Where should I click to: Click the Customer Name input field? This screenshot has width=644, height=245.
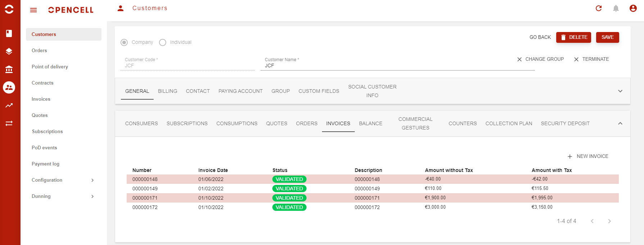[x=397, y=66]
